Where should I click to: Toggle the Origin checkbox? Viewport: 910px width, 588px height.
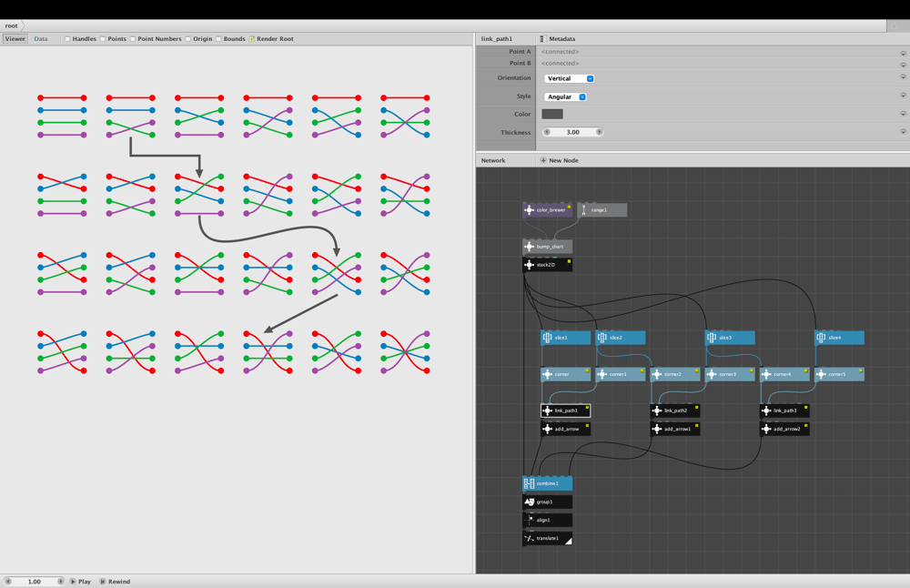pyautogui.click(x=188, y=39)
